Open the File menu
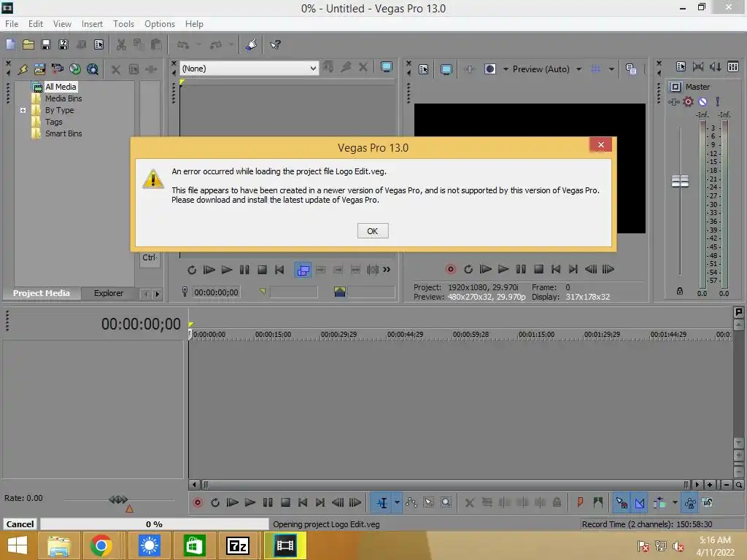Image resolution: width=747 pixels, height=560 pixels. tap(12, 24)
